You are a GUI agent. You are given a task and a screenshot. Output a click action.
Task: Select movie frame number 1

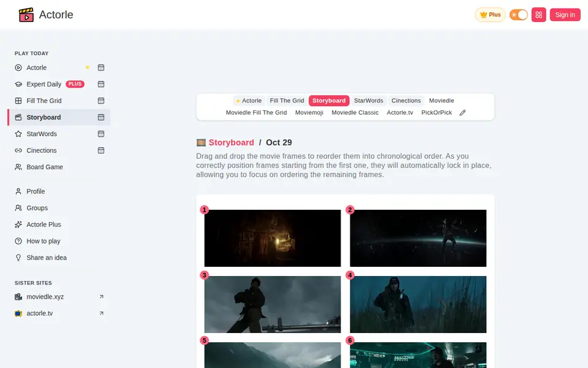[272, 238]
